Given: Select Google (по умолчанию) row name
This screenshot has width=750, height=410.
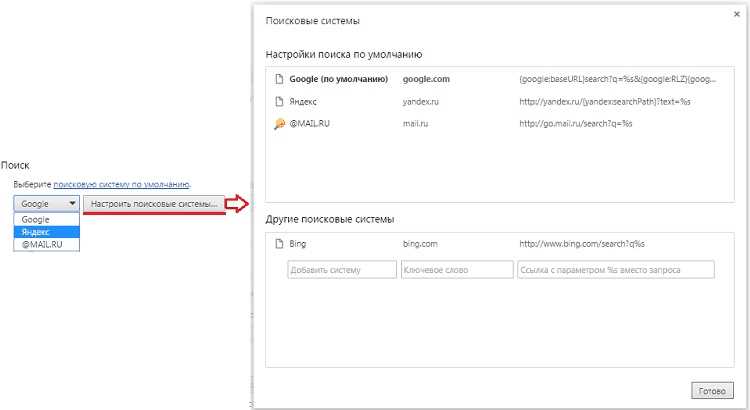Looking at the screenshot, I should tap(339, 79).
